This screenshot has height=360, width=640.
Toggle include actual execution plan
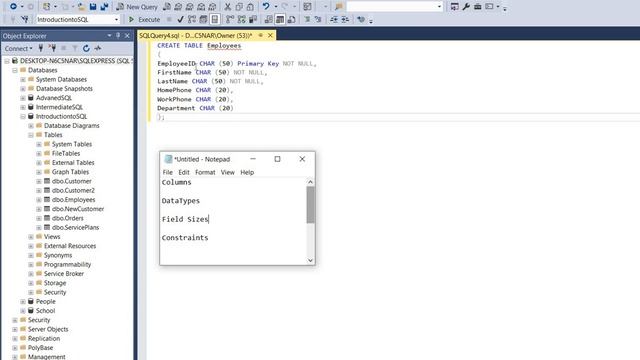tap(230, 19)
